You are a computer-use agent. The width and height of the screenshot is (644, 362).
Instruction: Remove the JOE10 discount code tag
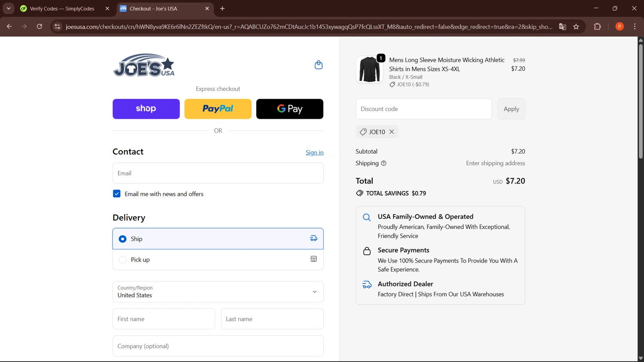[x=392, y=132]
